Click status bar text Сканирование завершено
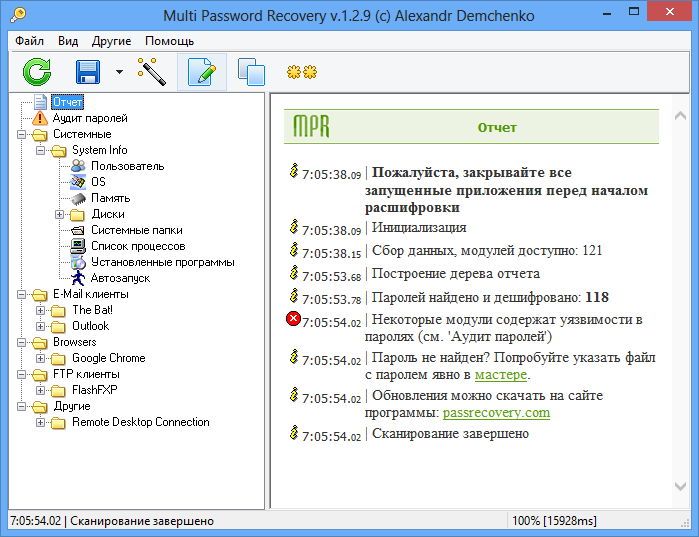This screenshot has height=537, width=699. click(142, 521)
